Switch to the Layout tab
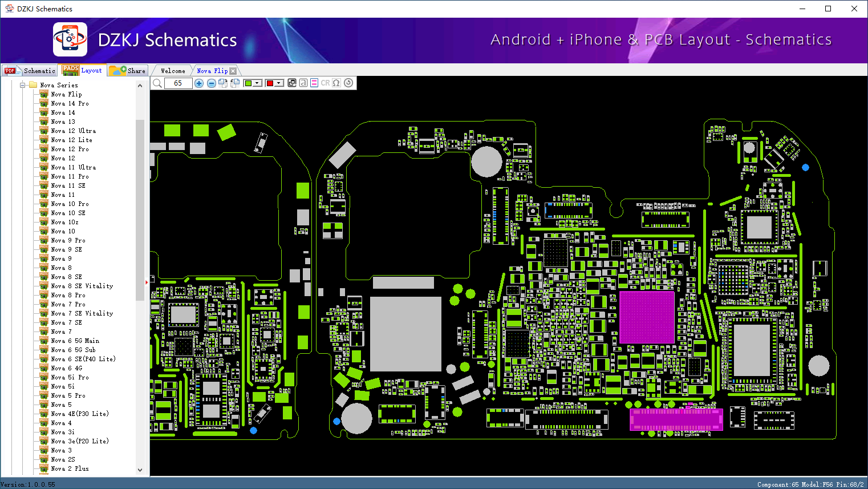 (x=83, y=70)
